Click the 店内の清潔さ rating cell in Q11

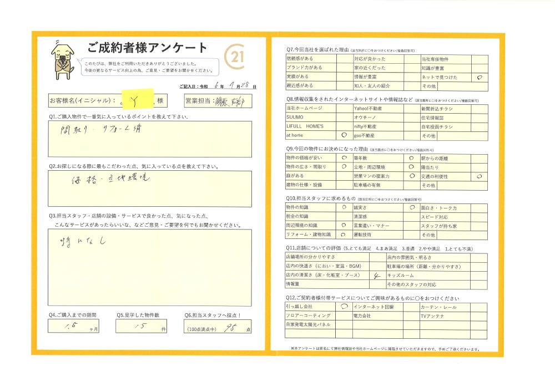click(x=376, y=275)
